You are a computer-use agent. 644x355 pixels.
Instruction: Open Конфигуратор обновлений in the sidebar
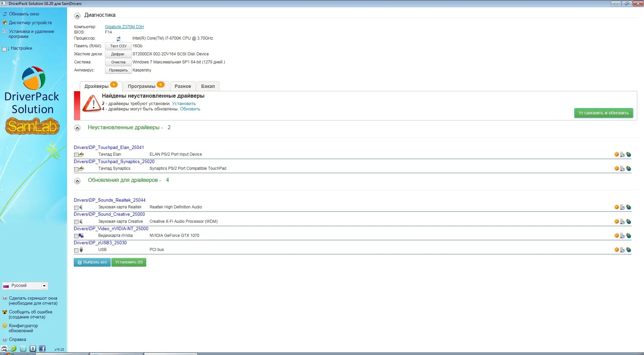(23, 328)
